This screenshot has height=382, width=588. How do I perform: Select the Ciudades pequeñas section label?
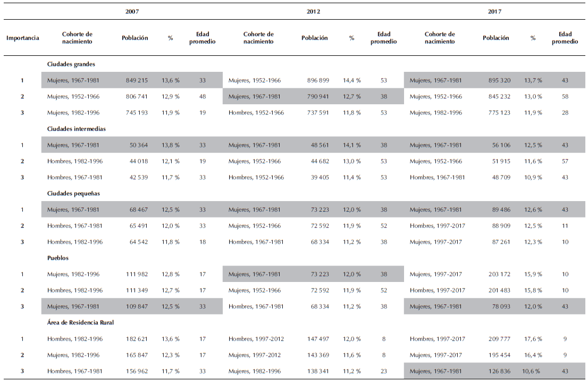coord(73,194)
